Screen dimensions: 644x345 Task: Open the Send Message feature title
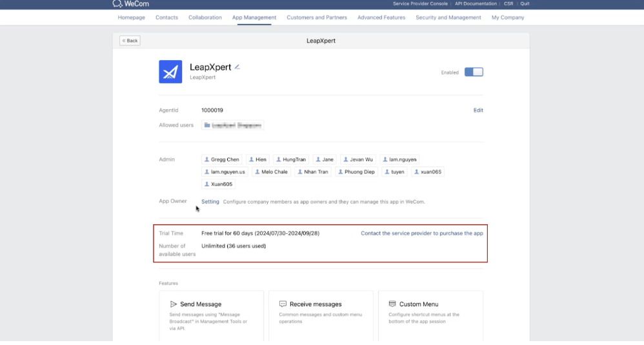(x=201, y=304)
